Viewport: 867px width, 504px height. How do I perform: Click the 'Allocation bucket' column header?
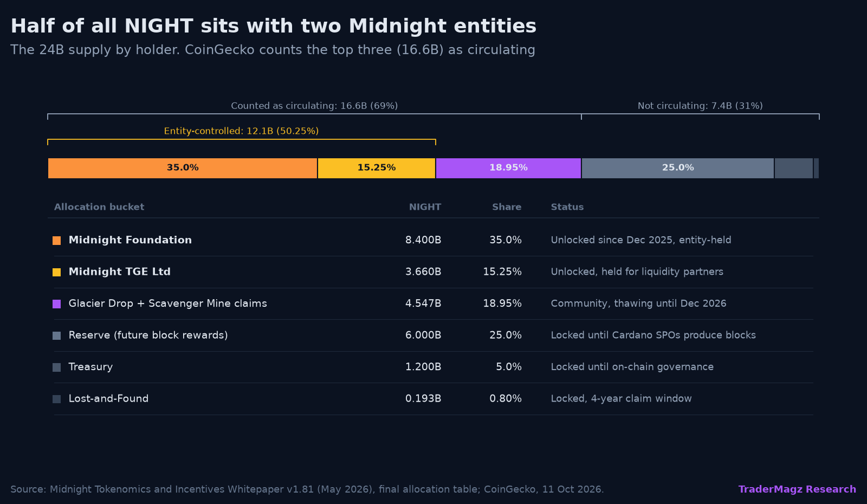click(99, 207)
